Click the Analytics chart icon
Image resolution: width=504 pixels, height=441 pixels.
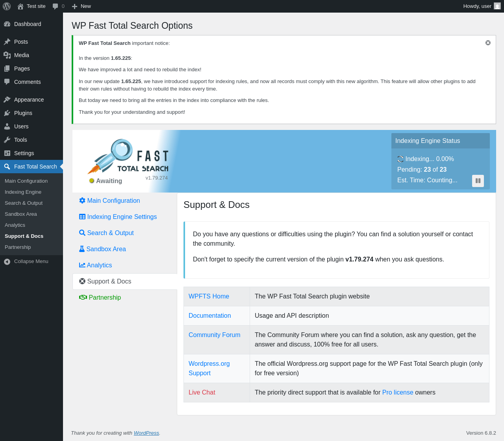click(x=82, y=265)
